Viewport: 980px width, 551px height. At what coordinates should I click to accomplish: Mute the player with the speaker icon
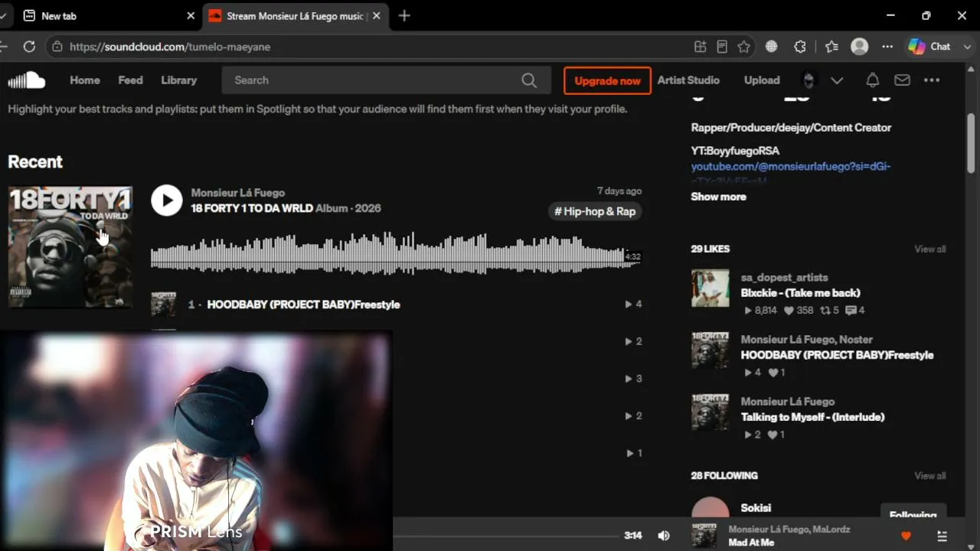(664, 536)
